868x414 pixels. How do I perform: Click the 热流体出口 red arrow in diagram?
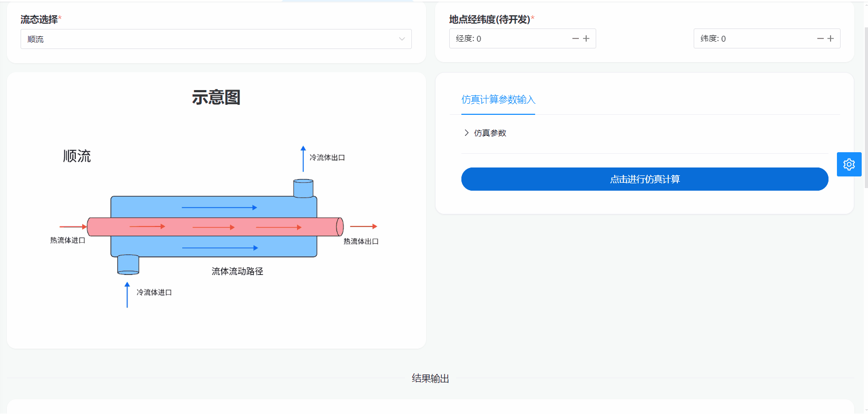363,226
